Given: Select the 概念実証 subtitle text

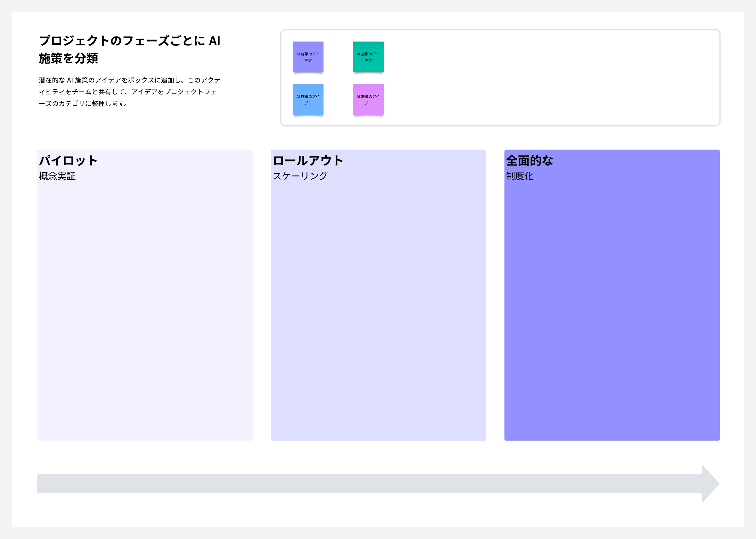Looking at the screenshot, I should [x=57, y=176].
